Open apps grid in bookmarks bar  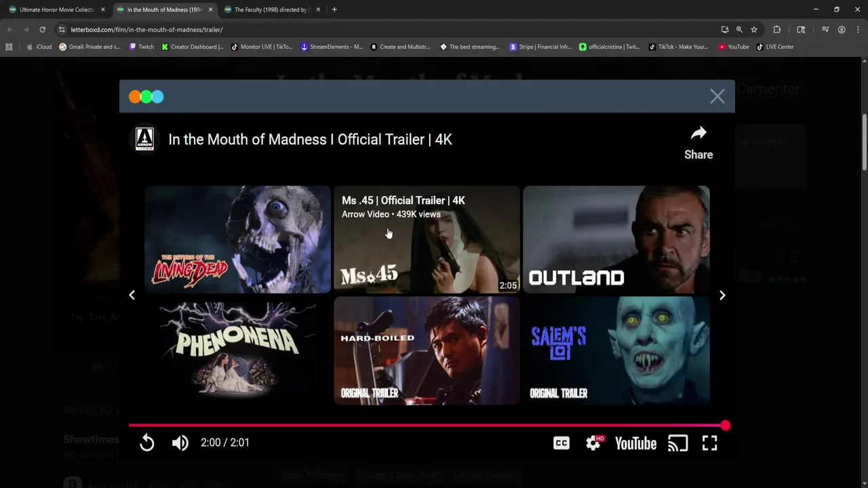click(x=9, y=47)
